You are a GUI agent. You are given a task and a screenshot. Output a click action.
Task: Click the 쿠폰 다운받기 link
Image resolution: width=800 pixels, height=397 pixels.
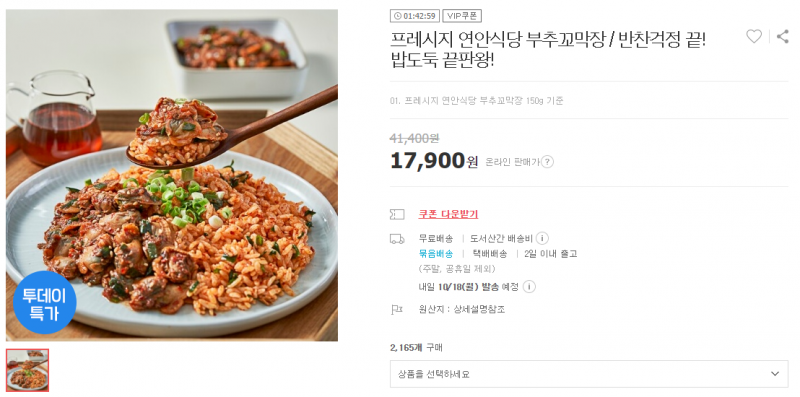(x=448, y=214)
